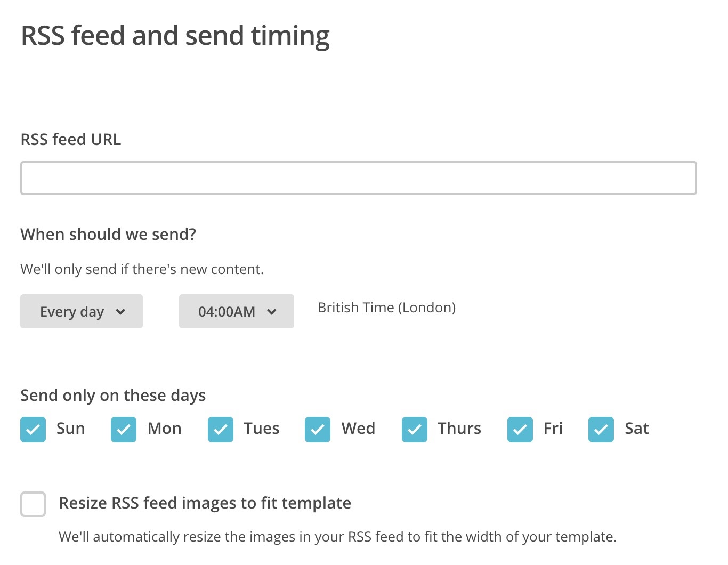Open the 04:00AM send time dropdown
The width and height of the screenshot is (728, 565).
click(x=236, y=311)
